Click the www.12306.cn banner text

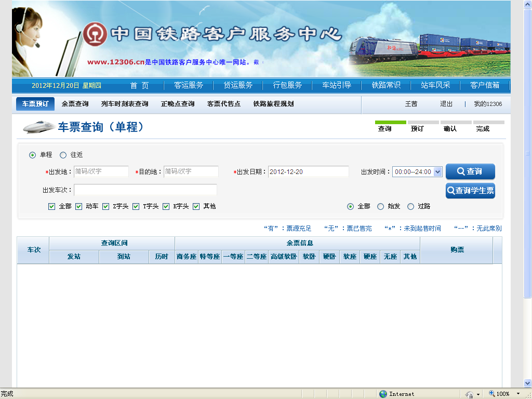click(x=116, y=62)
